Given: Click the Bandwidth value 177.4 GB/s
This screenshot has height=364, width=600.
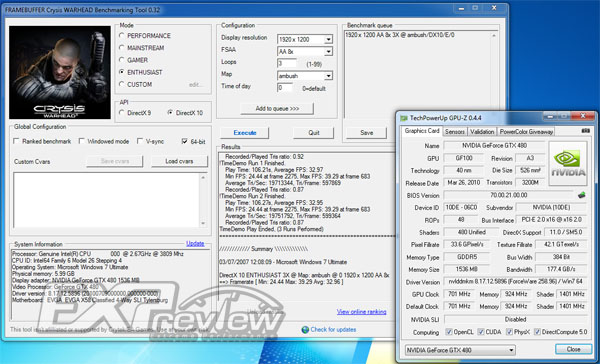Looking at the screenshot, I should 561,269.
